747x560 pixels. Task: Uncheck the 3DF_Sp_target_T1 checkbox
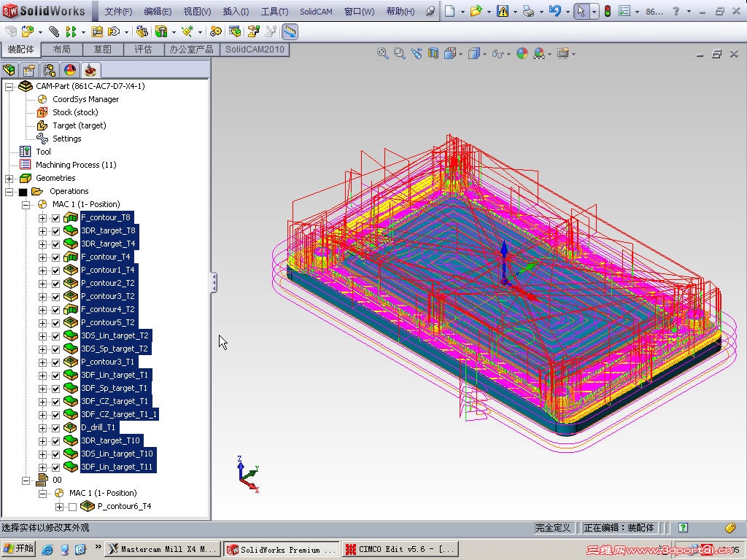click(55, 389)
